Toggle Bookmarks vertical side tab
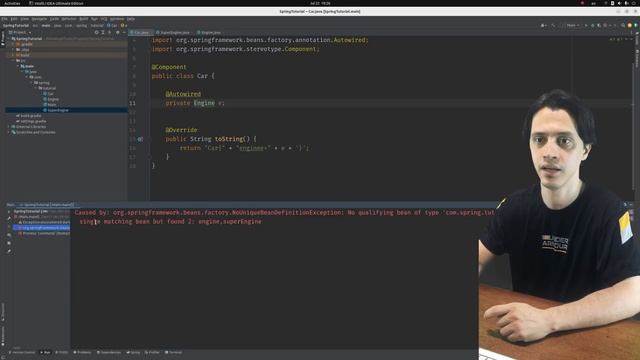 coord(2,336)
